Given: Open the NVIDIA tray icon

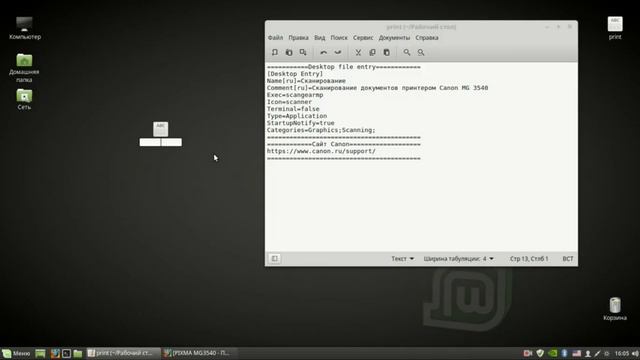Looking at the screenshot, I should tap(552, 353).
